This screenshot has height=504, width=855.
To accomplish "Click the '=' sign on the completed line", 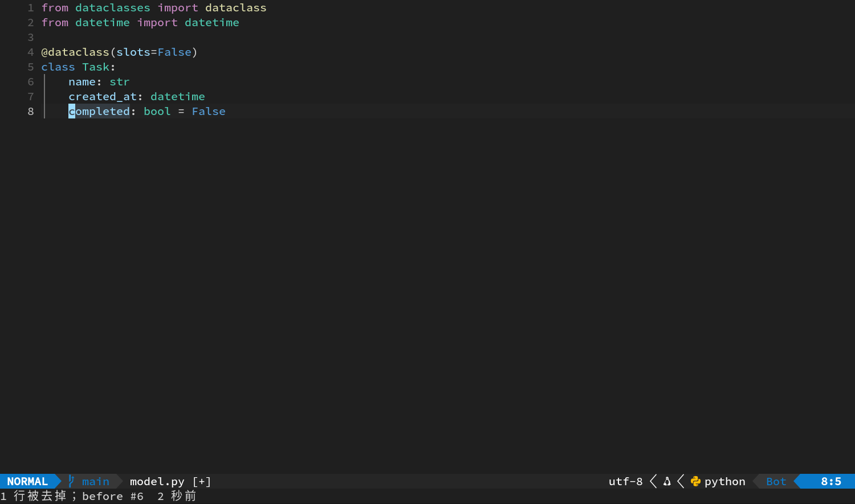I will [x=181, y=112].
